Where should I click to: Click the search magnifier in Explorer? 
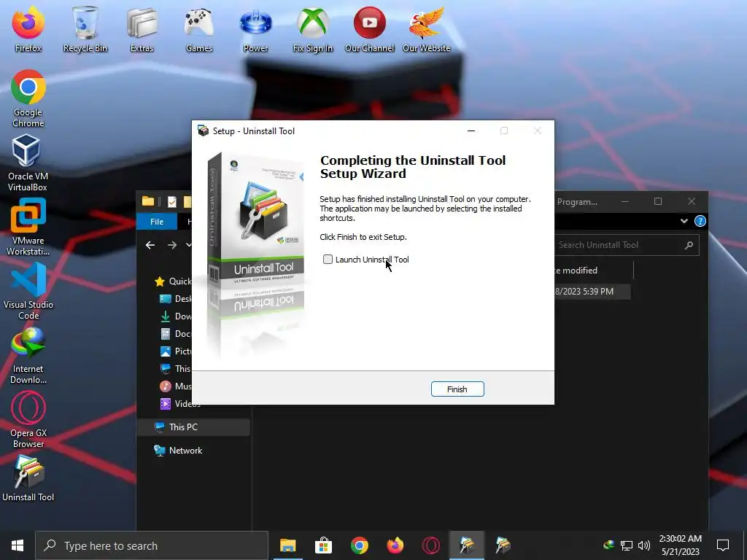click(689, 245)
